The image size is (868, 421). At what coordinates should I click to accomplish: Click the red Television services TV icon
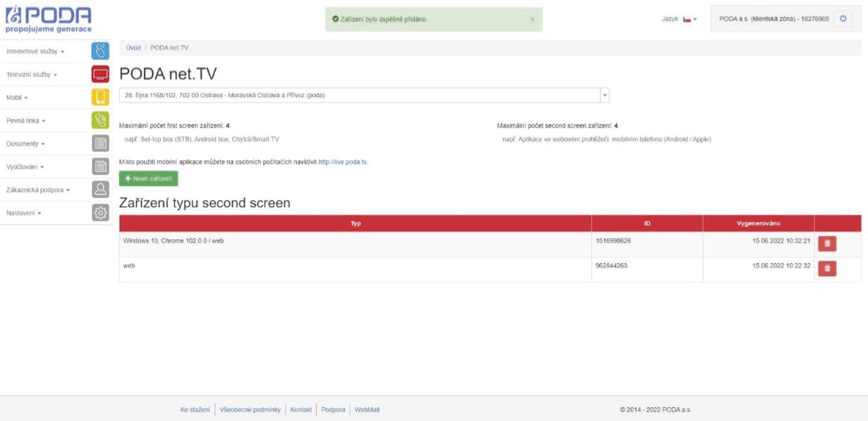coord(100,73)
